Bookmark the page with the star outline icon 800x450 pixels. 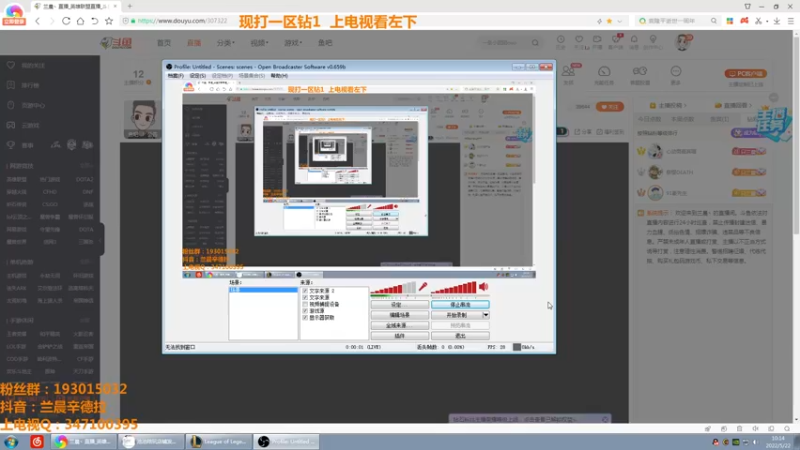point(109,21)
